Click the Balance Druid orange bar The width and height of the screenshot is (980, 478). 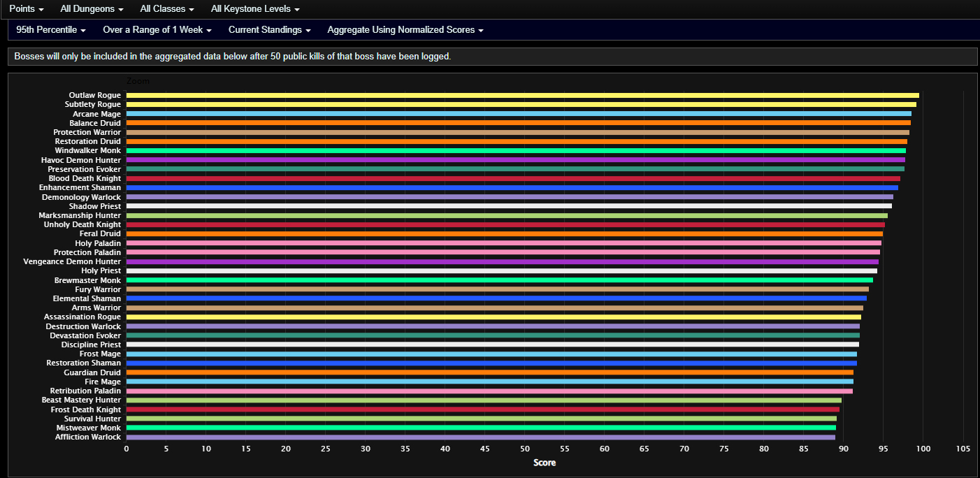[x=518, y=123]
